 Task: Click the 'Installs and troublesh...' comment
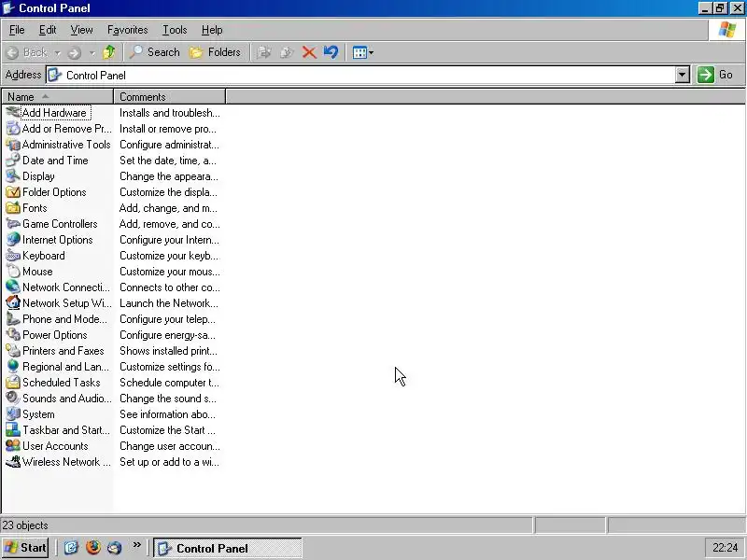click(170, 113)
